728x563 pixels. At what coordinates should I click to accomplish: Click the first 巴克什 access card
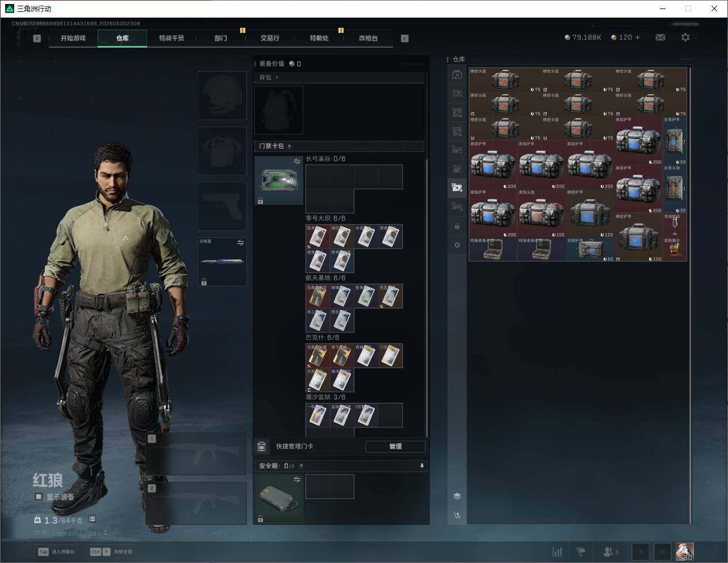coord(318,356)
